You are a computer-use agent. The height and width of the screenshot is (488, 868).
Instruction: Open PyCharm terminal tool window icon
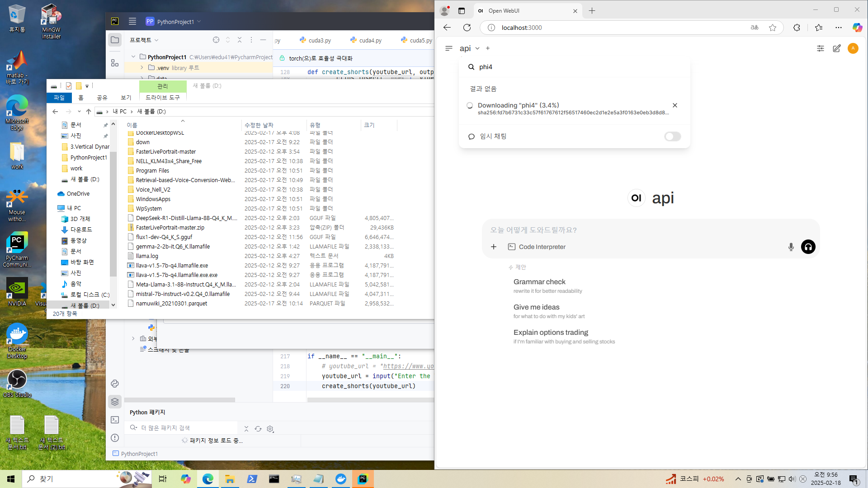[x=115, y=420]
